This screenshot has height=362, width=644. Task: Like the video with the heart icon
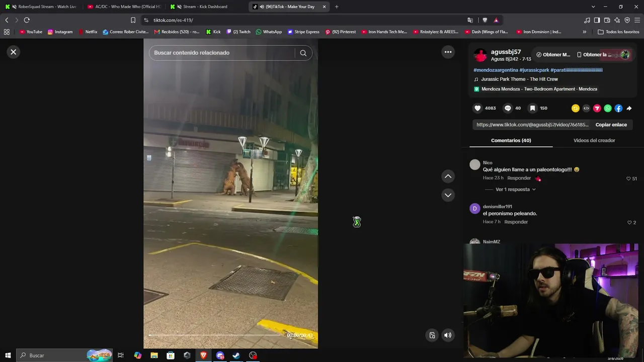tap(477, 108)
